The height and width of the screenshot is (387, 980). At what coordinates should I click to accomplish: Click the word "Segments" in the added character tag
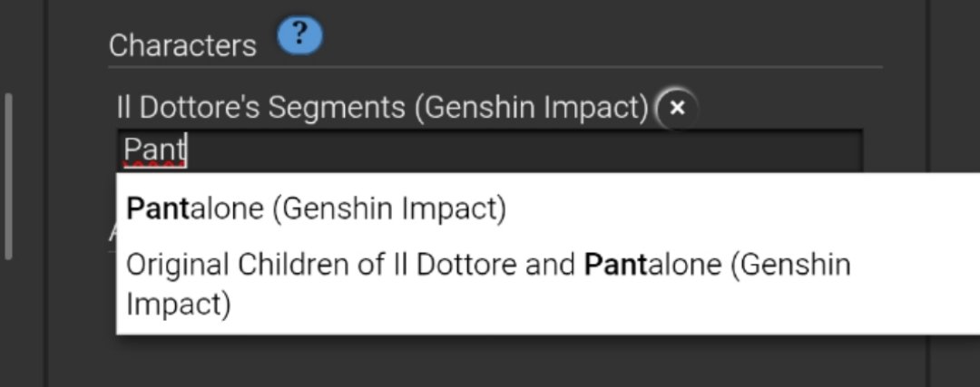337,108
